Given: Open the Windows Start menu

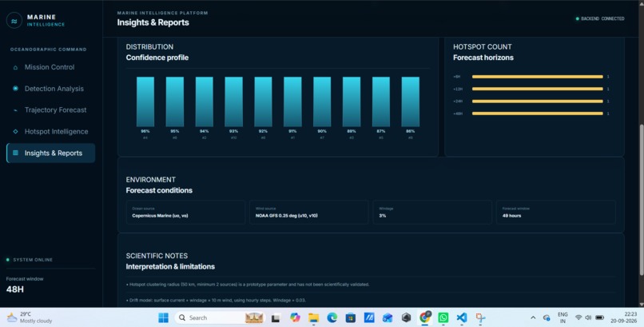Looking at the screenshot, I should (x=164, y=317).
